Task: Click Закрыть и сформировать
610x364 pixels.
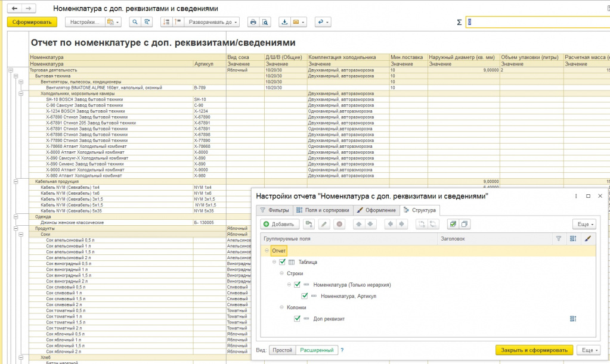Action: pyautogui.click(x=534, y=350)
